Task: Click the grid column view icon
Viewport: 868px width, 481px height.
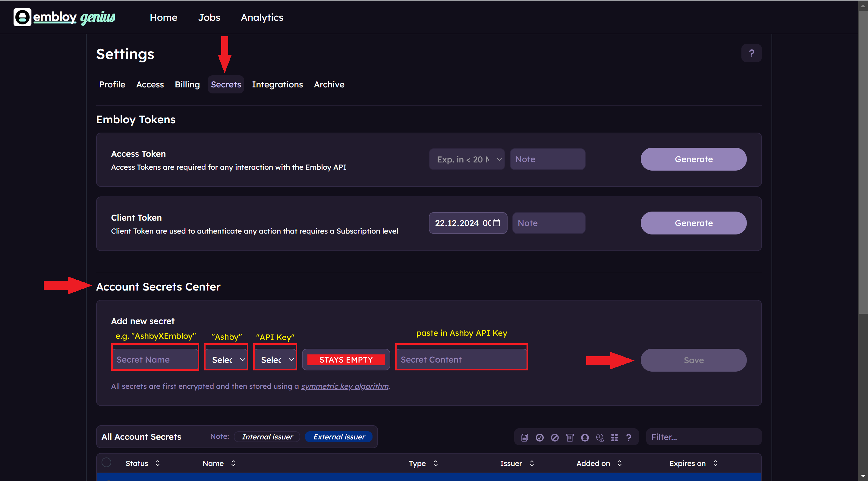Action: [615, 437]
